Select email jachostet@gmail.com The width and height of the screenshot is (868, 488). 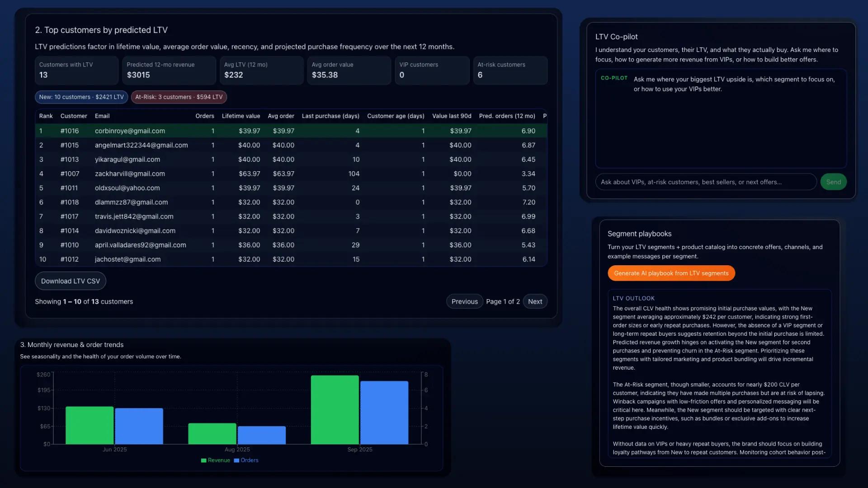(127, 259)
